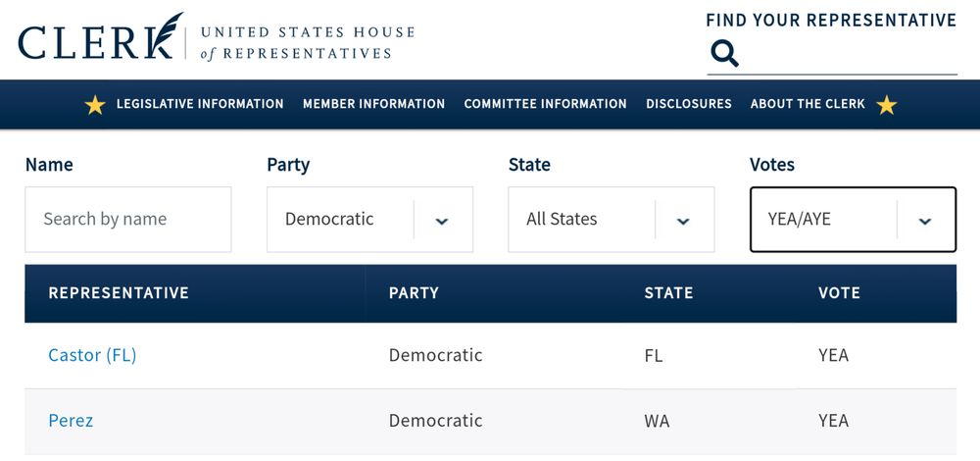Open the Member Information menu
The width and height of the screenshot is (980, 461).
(x=373, y=104)
